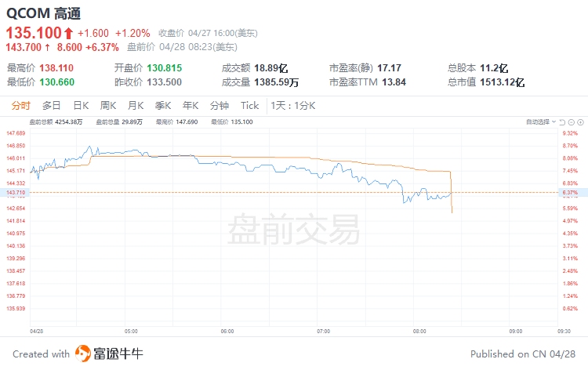Click the 143.710 current price marker
The height and width of the screenshot is (370, 588).
16,192
